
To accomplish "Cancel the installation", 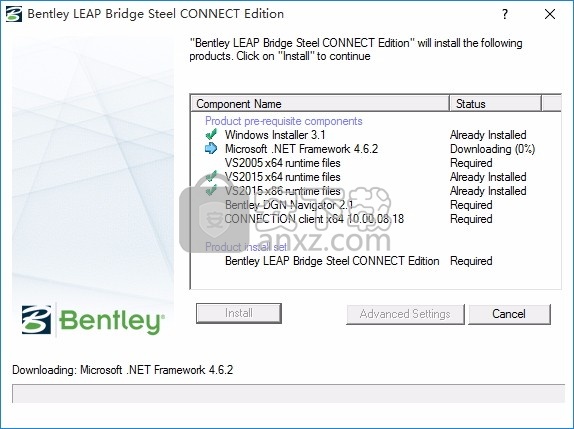I will pyautogui.click(x=509, y=314).
